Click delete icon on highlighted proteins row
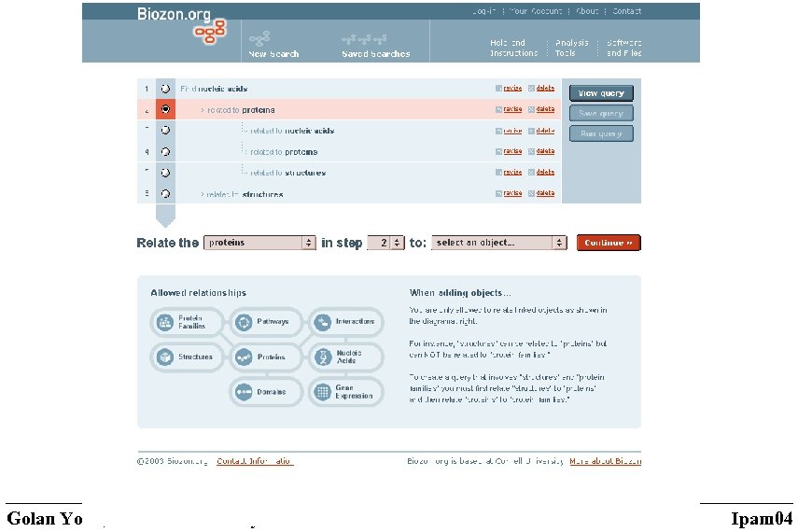The width and height of the screenshot is (798, 532). (531, 109)
